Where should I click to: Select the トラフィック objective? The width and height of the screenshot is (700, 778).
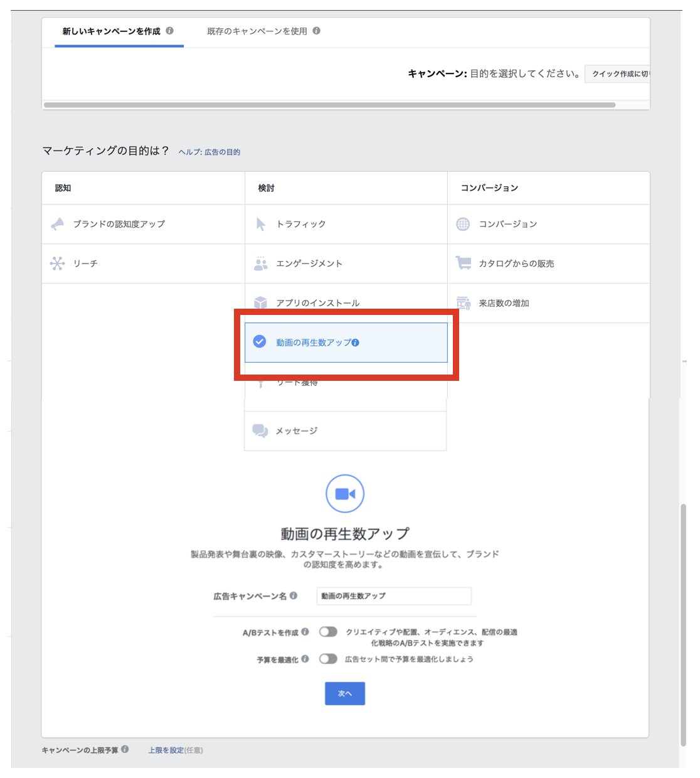click(x=346, y=224)
